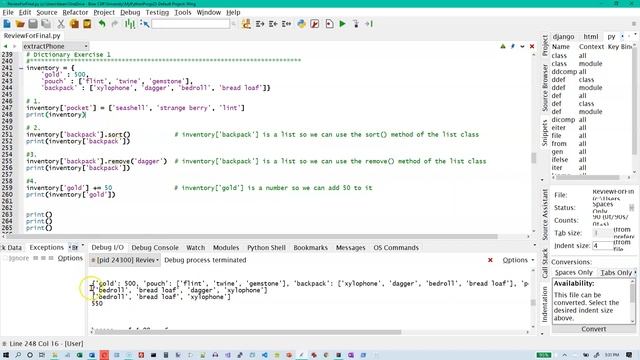Screen dimensions: 640x360
Task: Collapse the inventory code fold marker
Action: tap(21, 68)
